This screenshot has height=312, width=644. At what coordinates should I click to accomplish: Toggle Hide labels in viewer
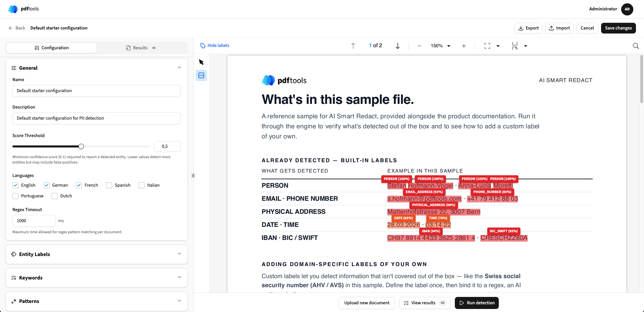tap(215, 46)
